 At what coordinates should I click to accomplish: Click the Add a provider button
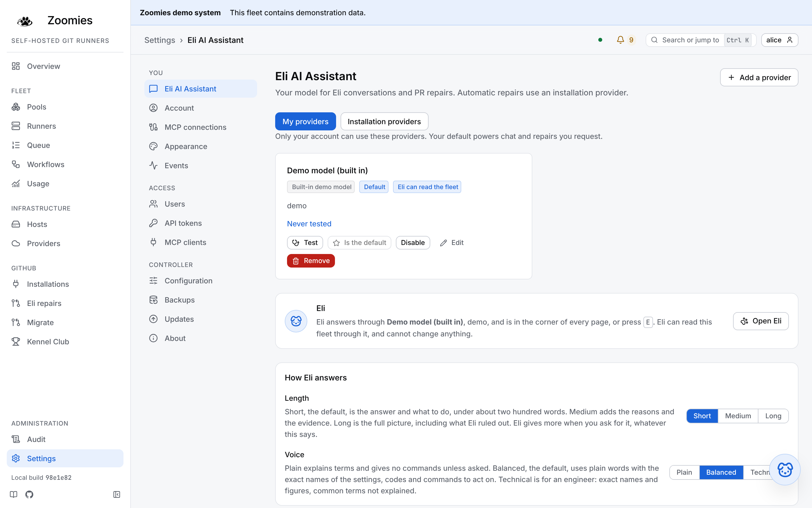point(759,77)
